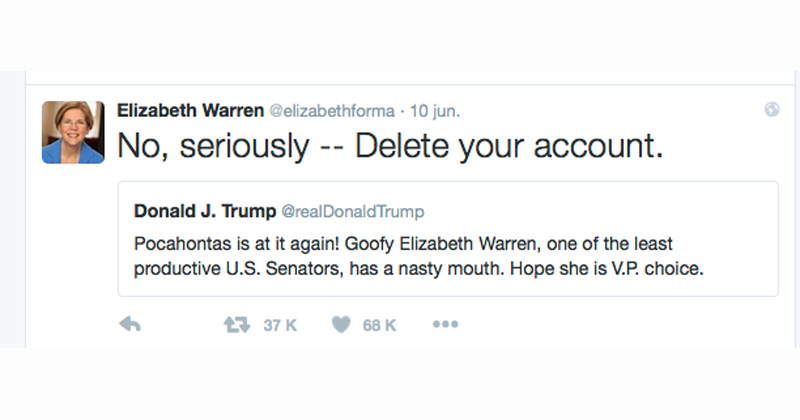800x420 pixels.
Task: Open the three-dot more options menu
Action: coord(445,324)
